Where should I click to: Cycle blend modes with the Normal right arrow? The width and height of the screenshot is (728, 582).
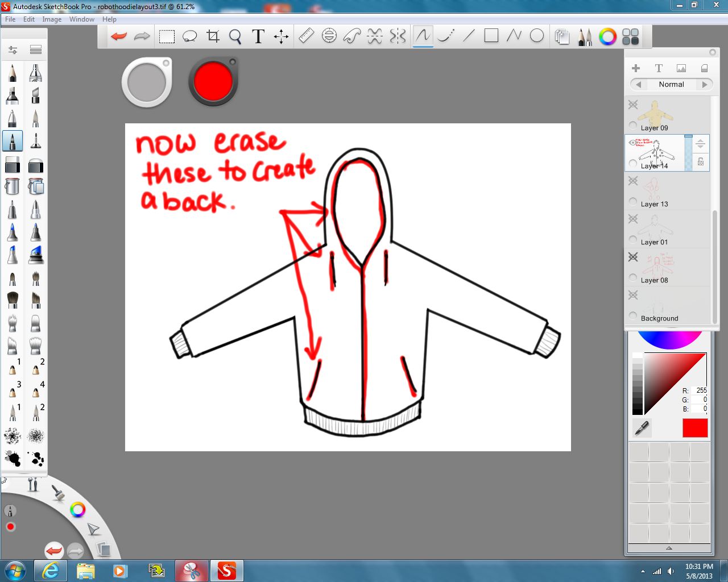coord(705,84)
